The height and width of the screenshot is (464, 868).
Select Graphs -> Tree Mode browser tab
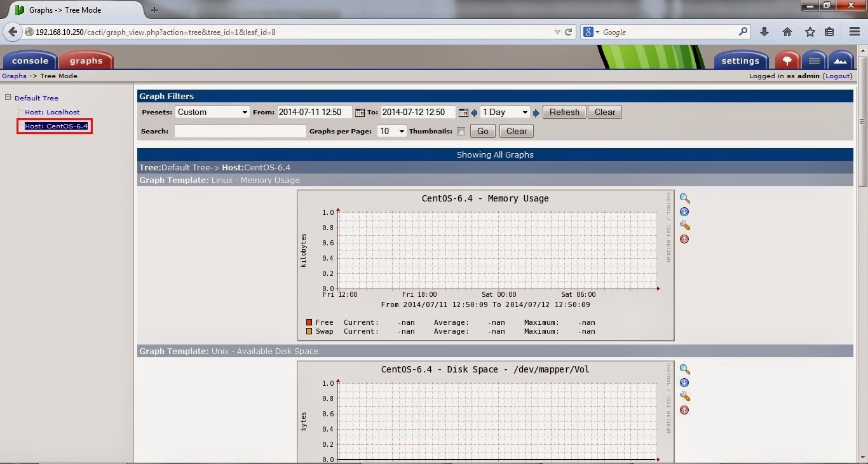pyautogui.click(x=74, y=10)
